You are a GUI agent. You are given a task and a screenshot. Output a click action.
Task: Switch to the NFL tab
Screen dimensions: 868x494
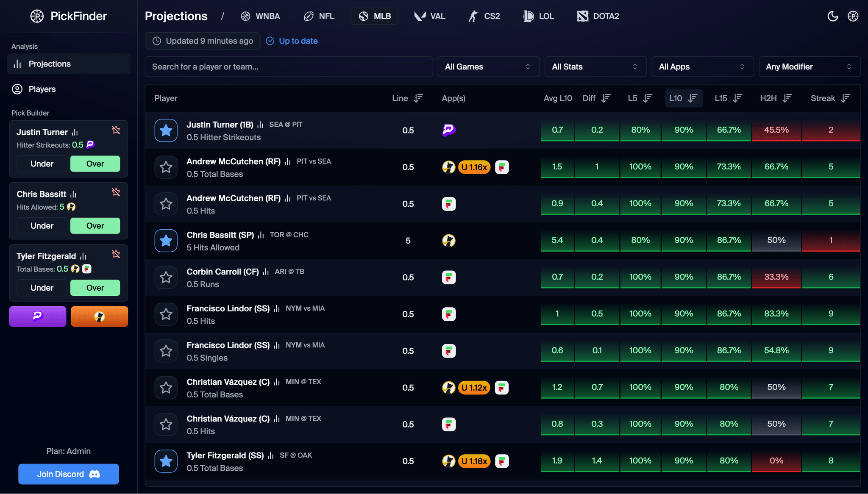319,16
